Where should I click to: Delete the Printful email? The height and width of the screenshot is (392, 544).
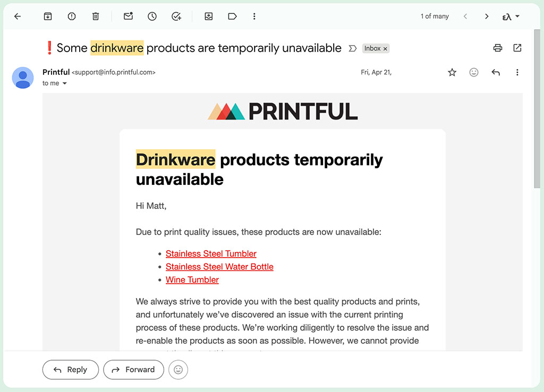(x=96, y=16)
